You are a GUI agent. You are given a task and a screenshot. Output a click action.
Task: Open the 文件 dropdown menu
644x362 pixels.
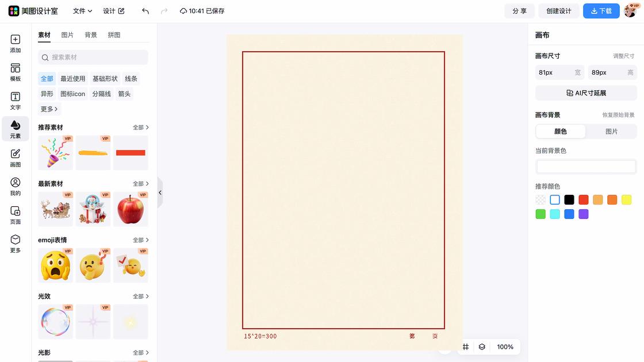point(82,11)
